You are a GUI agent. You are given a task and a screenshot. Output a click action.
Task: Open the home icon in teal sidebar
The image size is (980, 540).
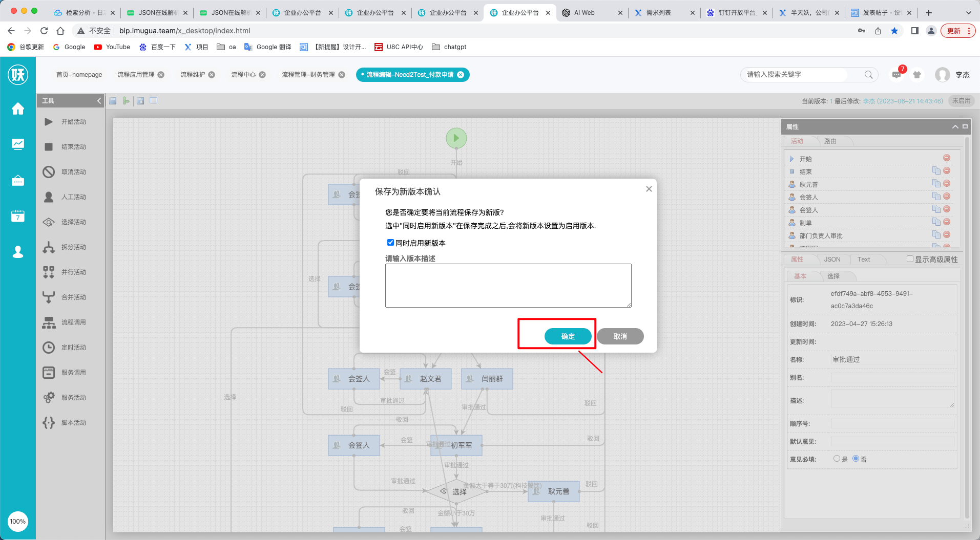[18, 109]
